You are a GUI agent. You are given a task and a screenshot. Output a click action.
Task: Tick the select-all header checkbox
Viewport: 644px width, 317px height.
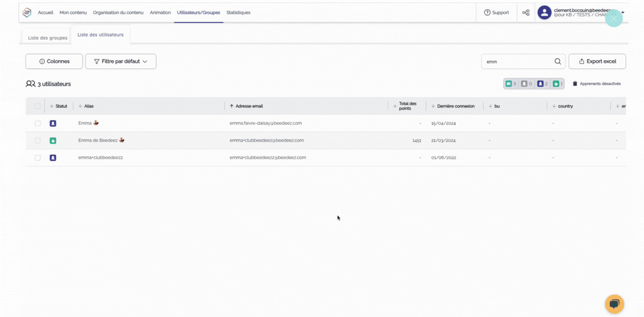coord(38,106)
